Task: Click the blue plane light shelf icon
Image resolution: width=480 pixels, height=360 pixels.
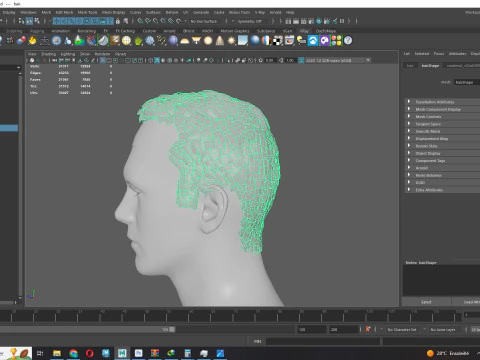Action: [243, 41]
